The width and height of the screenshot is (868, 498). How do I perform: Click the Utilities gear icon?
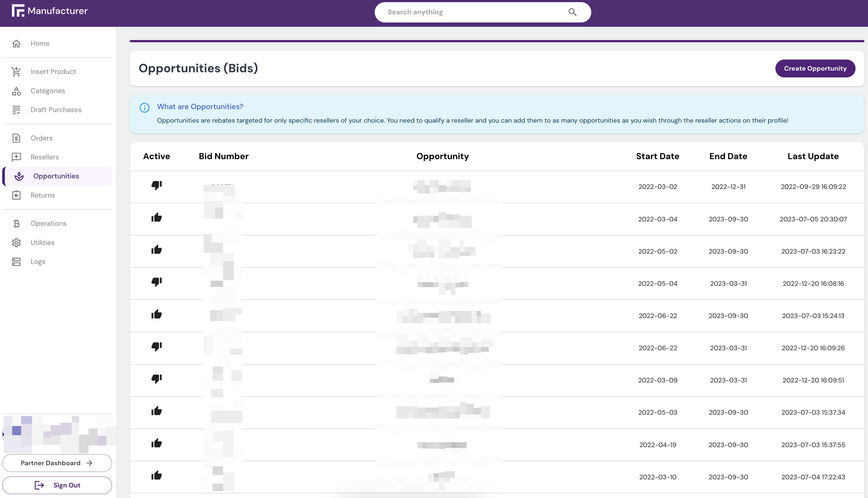(17, 243)
